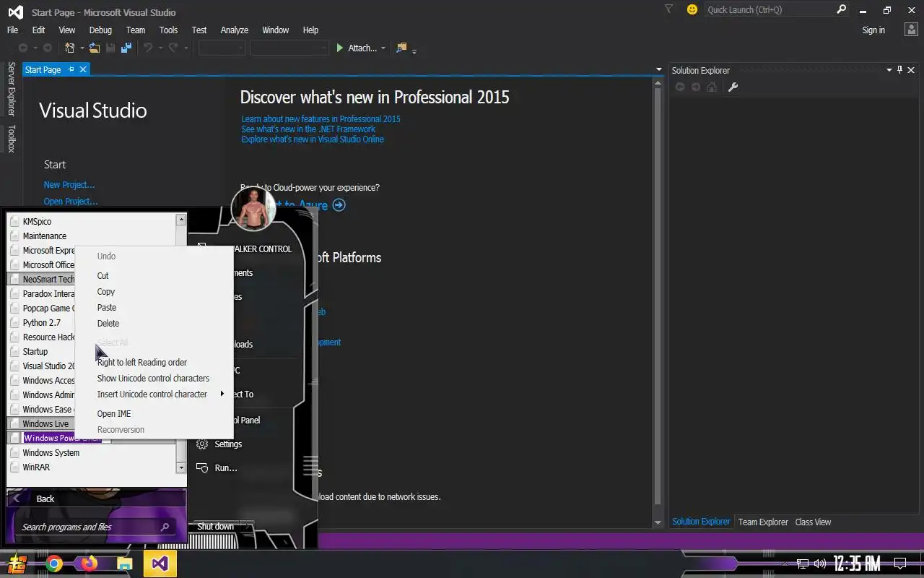
Task: Click Back in the Start menu
Action: click(97, 499)
